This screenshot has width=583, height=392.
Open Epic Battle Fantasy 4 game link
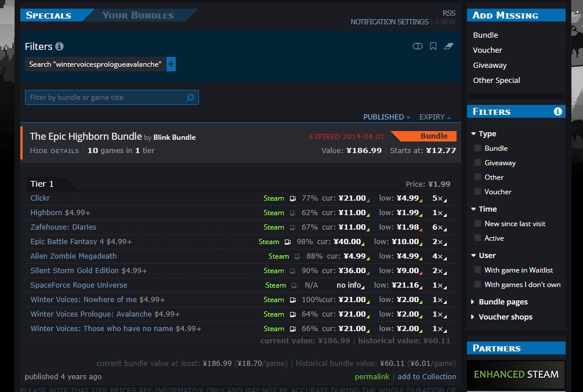click(67, 242)
